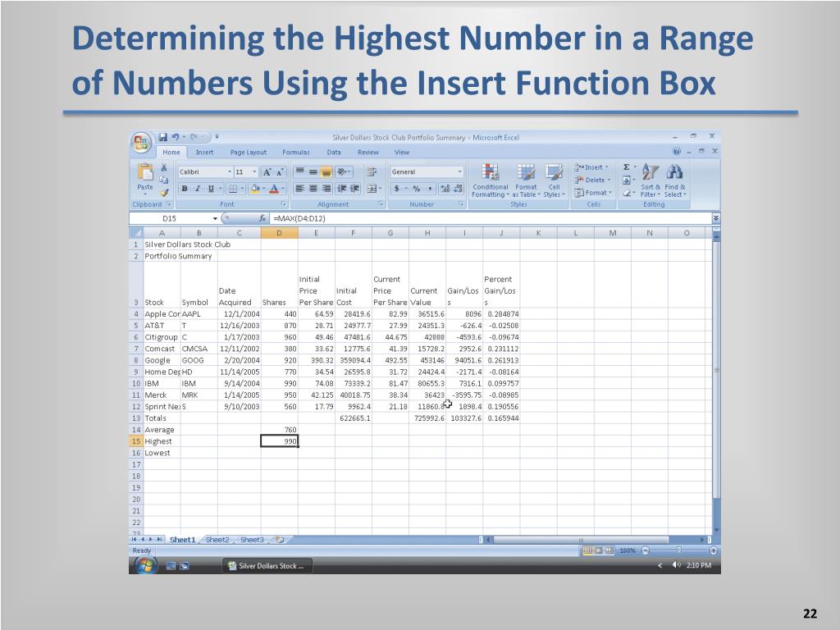Click the taskbar volume speaker icon
840x630 pixels.
676,565
